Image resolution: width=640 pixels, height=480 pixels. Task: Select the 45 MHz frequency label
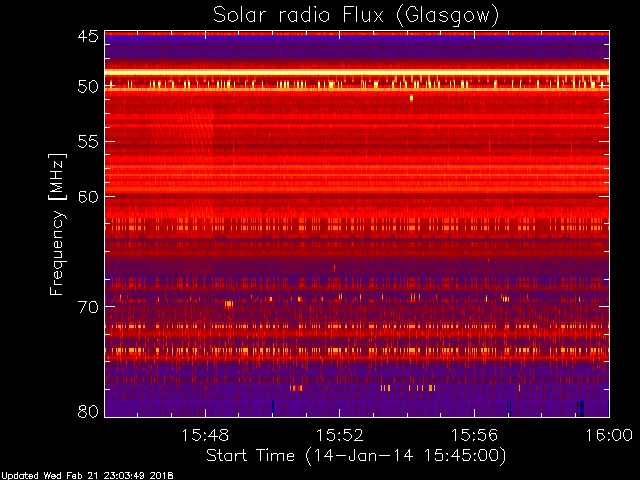pos(88,36)
